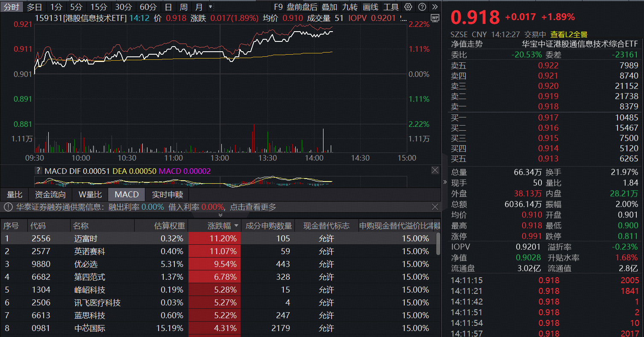Expand more tools via the double-chevron
644x337 pixels.
pos(435,7)
